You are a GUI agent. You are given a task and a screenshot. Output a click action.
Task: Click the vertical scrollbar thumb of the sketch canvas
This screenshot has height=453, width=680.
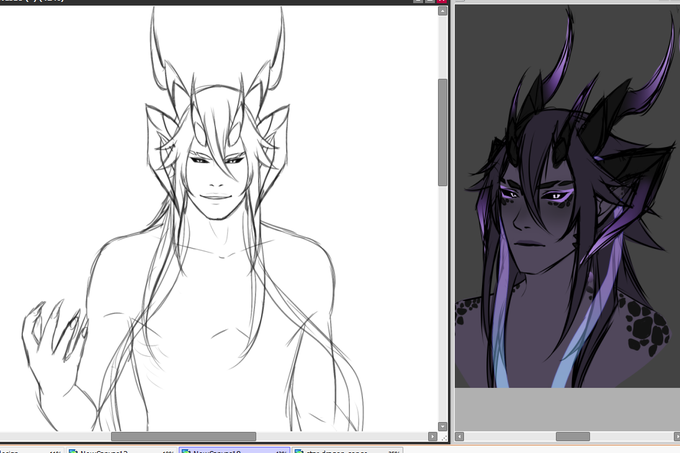coord(442,132)
